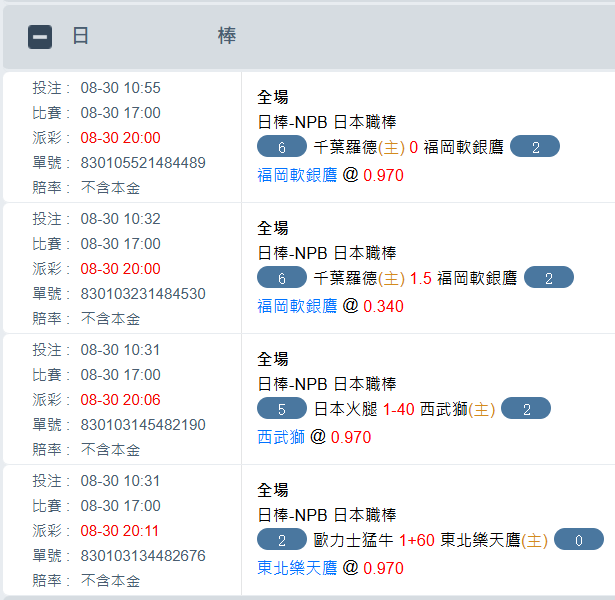Click the 日 棒 section header title
The height and width of the screenshot is (600, 615).
click(x=154, y=36)
